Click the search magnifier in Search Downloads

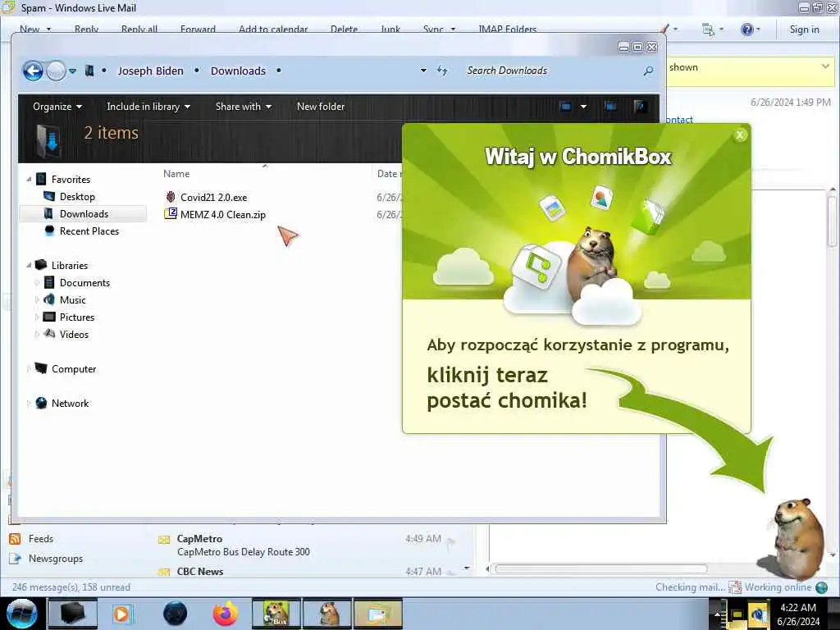point(648,71)
